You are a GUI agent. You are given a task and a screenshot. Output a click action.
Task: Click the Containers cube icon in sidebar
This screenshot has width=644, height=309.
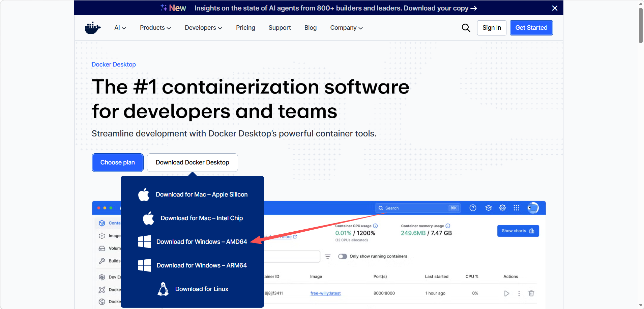coord(102,223)
